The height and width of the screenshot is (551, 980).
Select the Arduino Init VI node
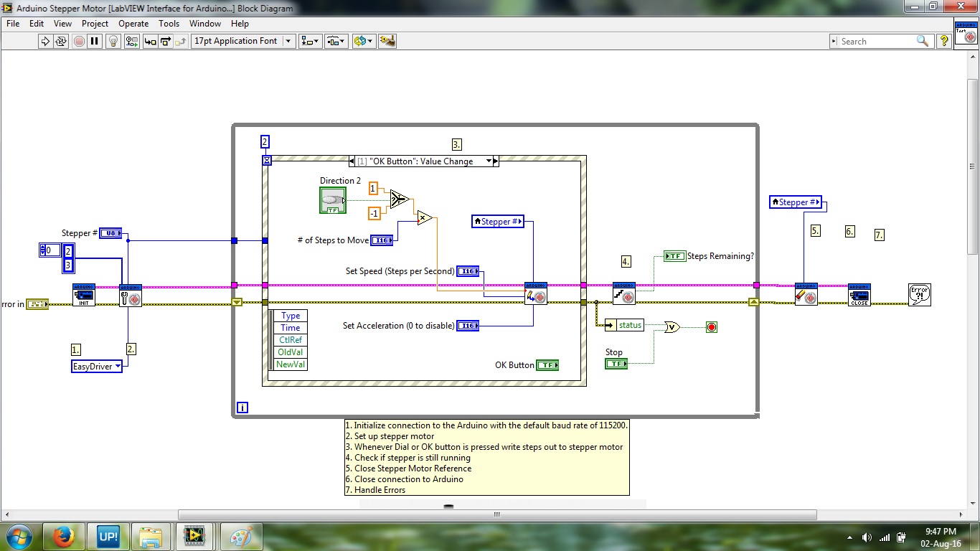pyautogui.click(x=84, y=295)
